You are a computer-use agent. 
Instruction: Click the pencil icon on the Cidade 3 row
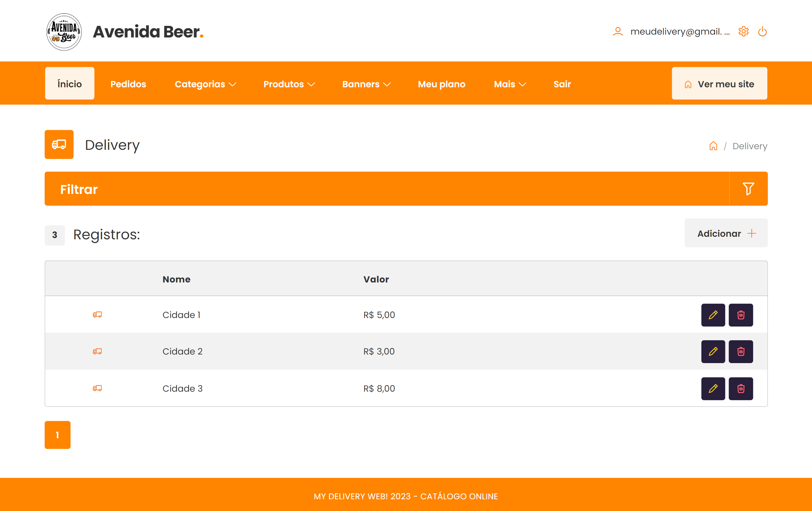coord(713,388)
